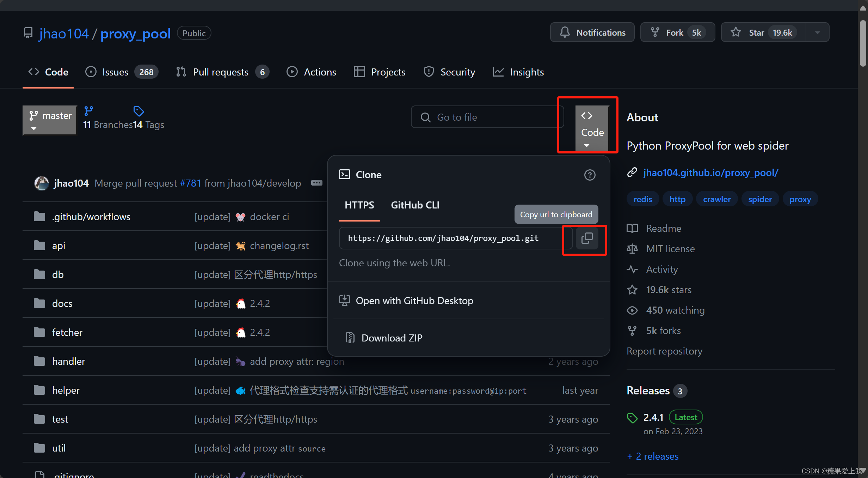
Task: Open the Insights tab
Action: 518,72
